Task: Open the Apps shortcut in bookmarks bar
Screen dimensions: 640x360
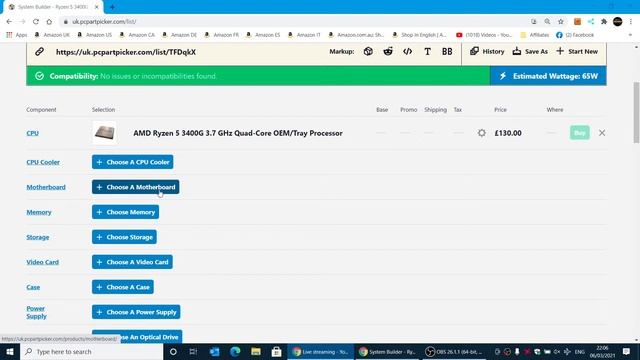Action: tap(17, 35)
